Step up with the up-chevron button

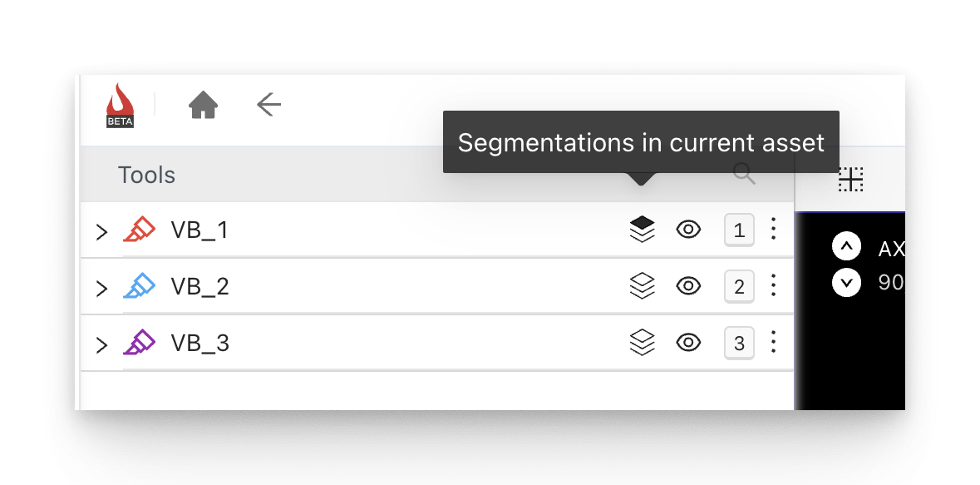coord(846,246)
